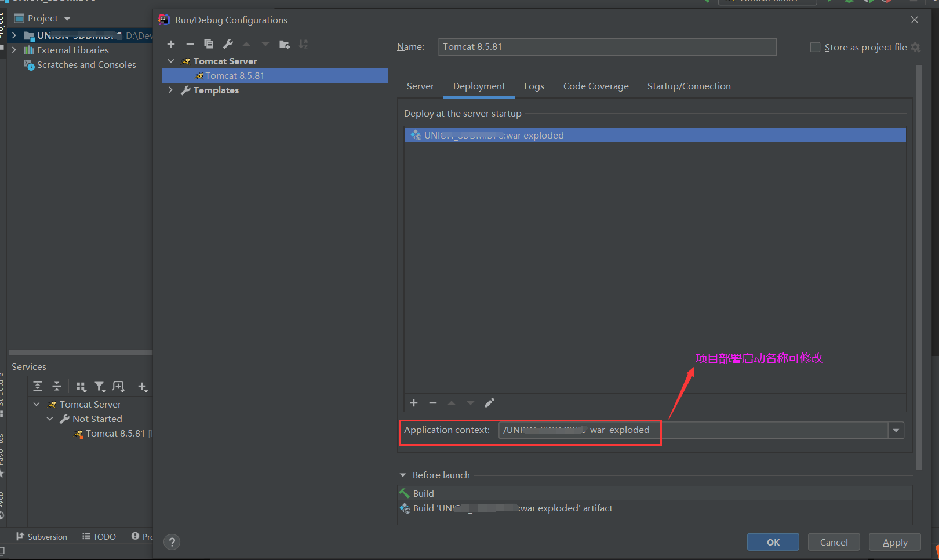The height and width of the screenshot is (560, 939).
Task: Open the Services filter options
Action: [x=100, y=387]
